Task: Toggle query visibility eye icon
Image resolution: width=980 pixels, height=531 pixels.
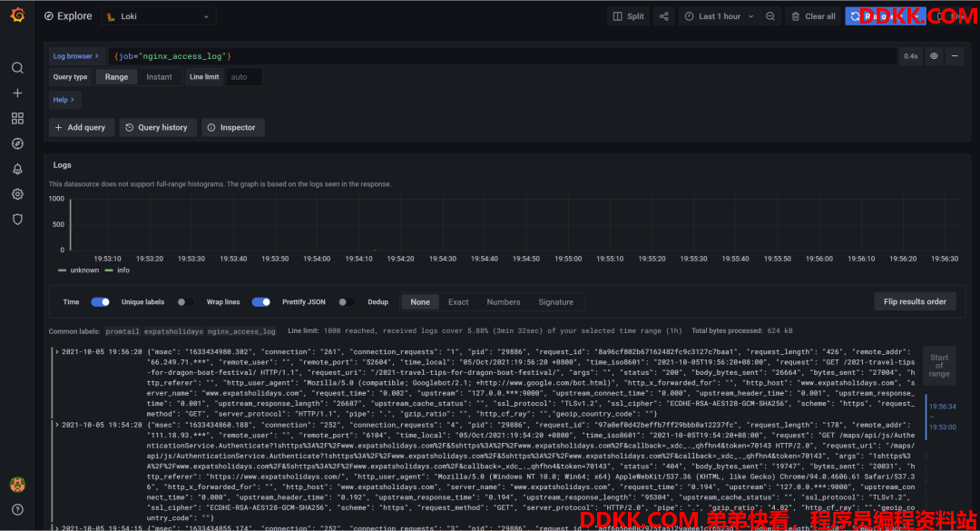Action: 934,56
